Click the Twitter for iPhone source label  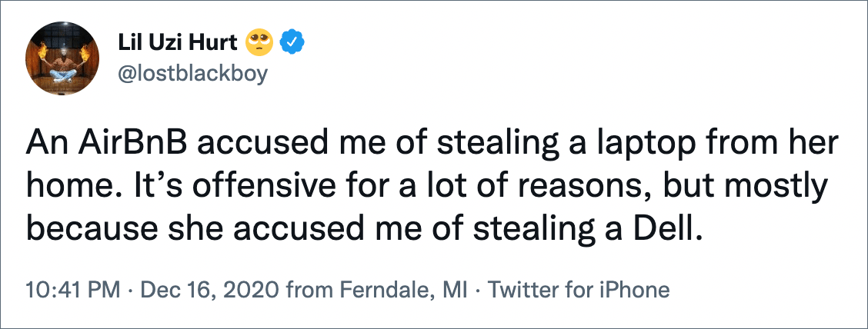click(x=577, y=289)
